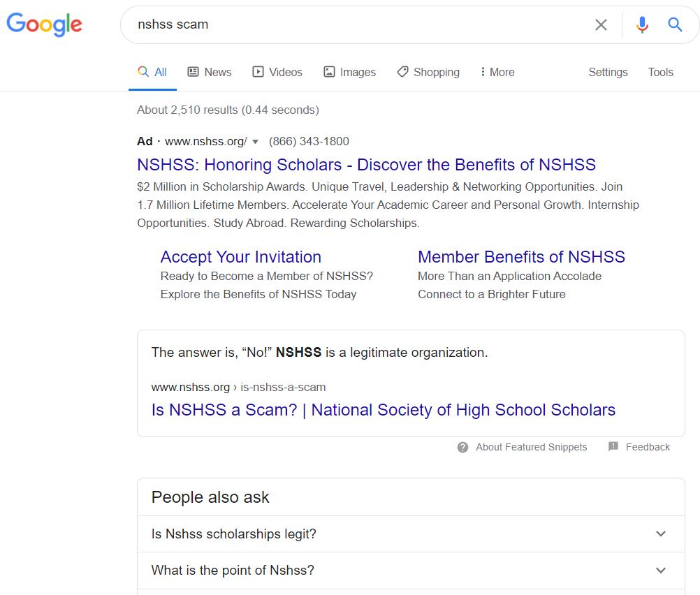Click the Shopping tab tag icon
Image resolution: width=700 pixels, height=595 pixels.
click(x=402, y=71)
